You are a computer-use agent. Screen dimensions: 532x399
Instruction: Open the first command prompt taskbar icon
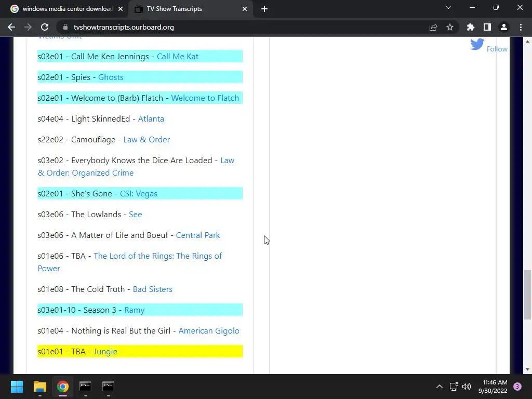click(85, 387)
